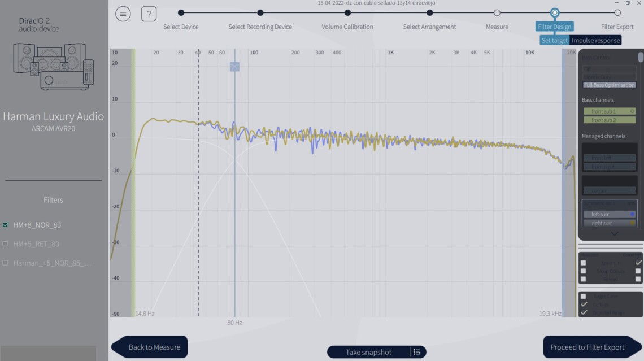The height and width of the screenshot is (361, 644).
Task: Open the hamburger menu icon
Action: [x=123, y=14]
